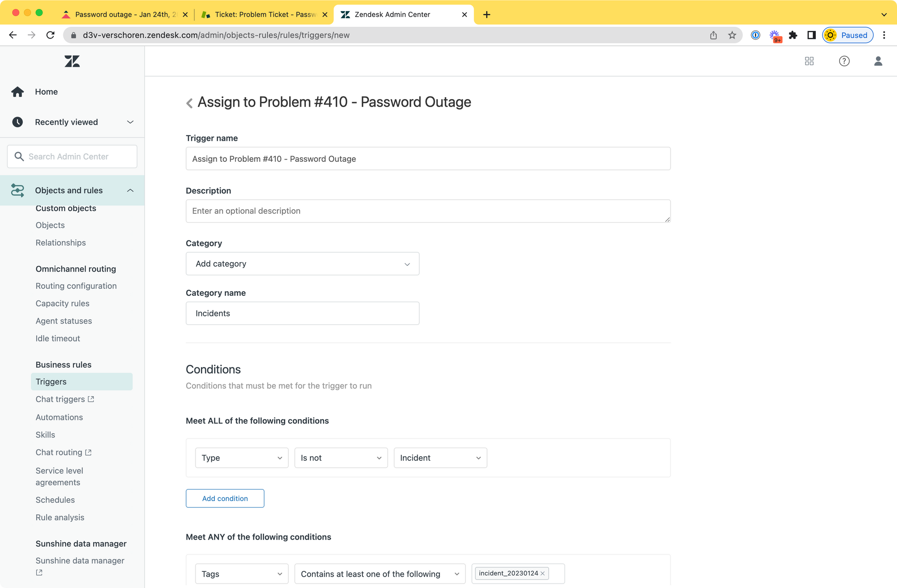Change the Is not operator dropdown
This screenshot has width=897, height=588.
coord(341,458)
